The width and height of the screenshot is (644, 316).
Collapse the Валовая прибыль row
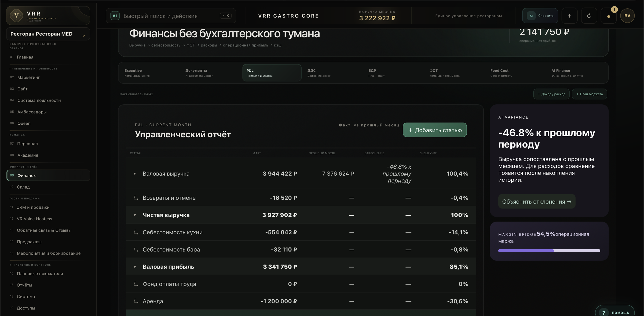click(x=135, y=267)
